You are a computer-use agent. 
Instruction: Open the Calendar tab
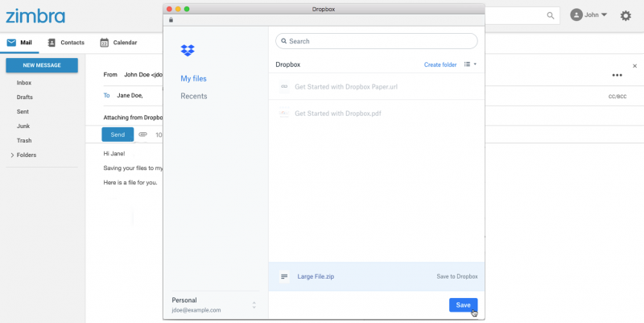(x=118, y=43)
